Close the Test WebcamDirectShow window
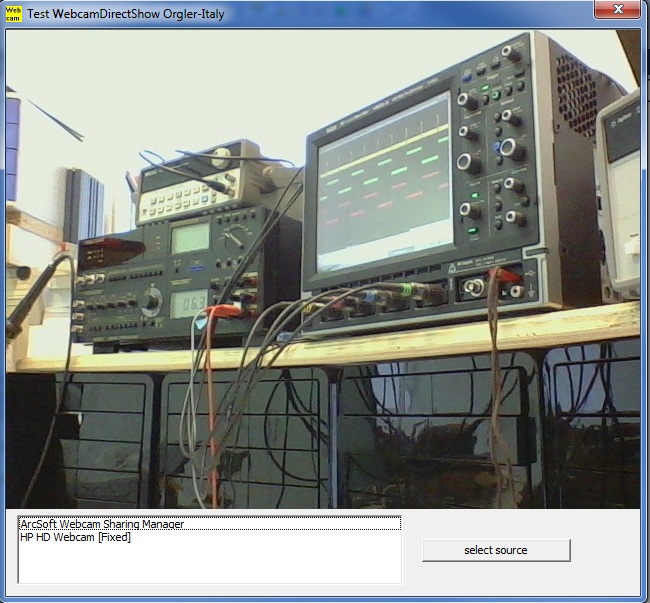Viewport: 650px width, 603px height. point(618,10)
